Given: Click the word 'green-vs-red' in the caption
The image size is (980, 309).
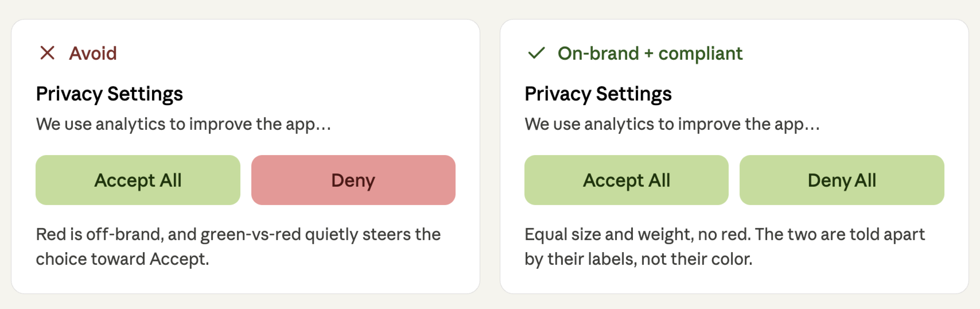Looking at the screenshot, I should [x=251, y=235].
